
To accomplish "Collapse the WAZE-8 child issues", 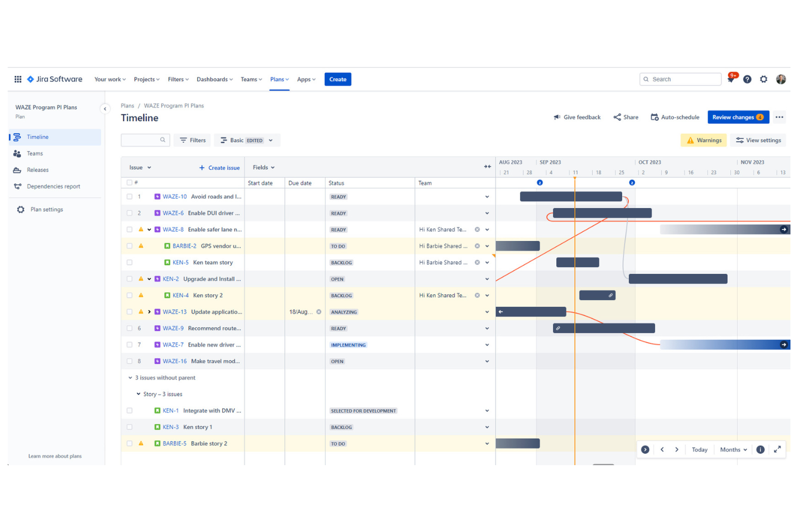I will click(x=149, y=229).
